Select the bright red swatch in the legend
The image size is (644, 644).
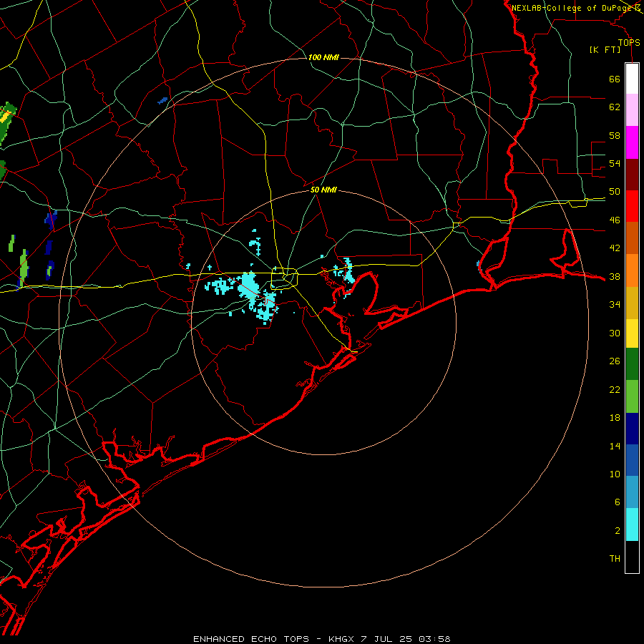(x=632, y=206)
